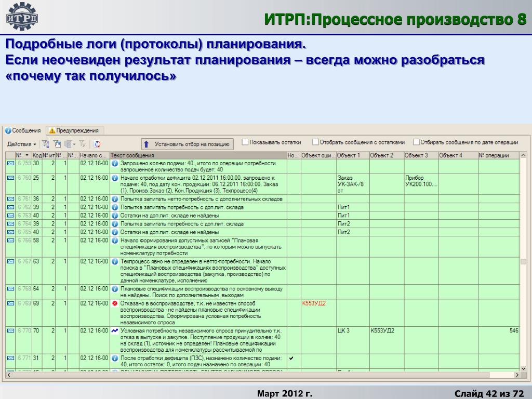
Task: Click the row icon of message 6 765
Action: (x=10, y=232)
